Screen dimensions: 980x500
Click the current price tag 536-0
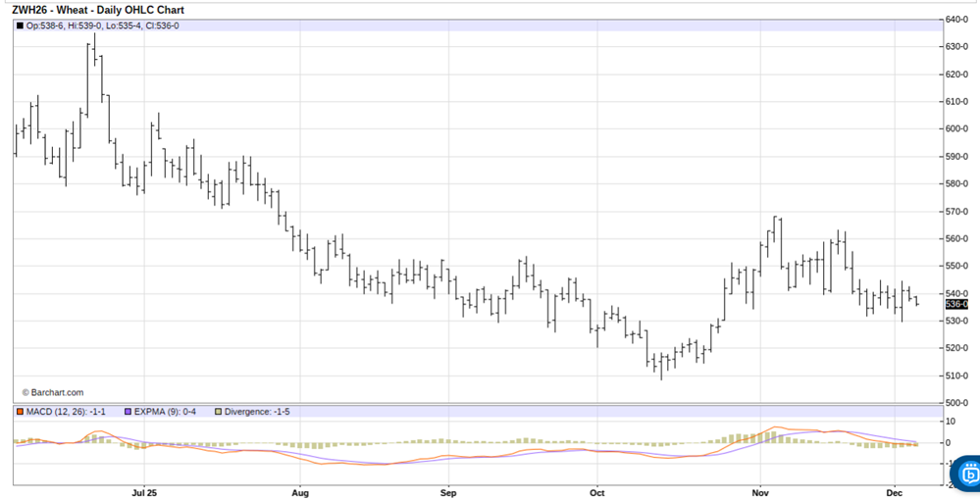coord(956,304)
